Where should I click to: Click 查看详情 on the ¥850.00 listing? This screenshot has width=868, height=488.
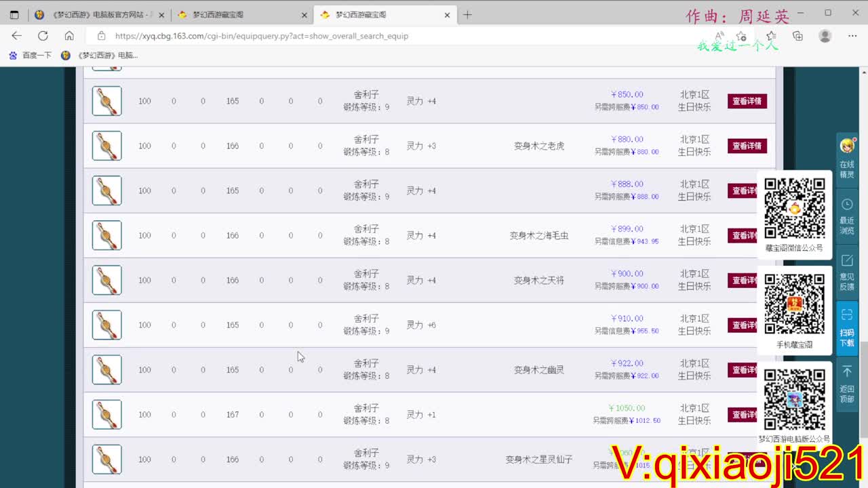tap(747, 100)
